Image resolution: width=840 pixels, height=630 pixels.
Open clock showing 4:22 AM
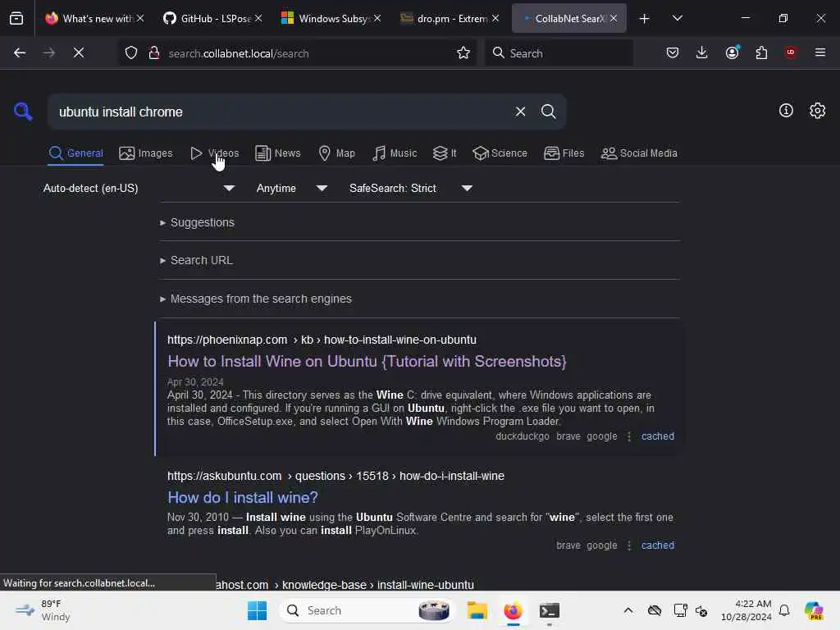click(x=746, y=610)
